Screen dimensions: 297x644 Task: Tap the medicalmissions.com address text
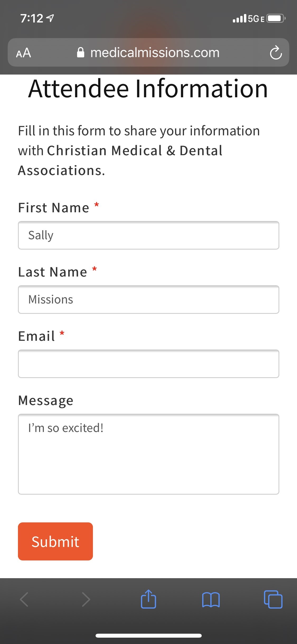point(155,53)
